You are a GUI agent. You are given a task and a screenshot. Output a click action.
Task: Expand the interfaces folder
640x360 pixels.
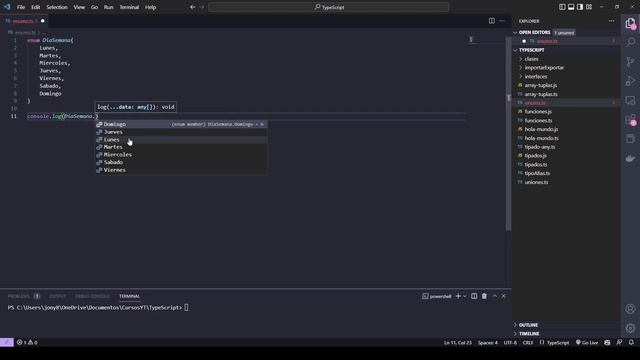point(536,76)
